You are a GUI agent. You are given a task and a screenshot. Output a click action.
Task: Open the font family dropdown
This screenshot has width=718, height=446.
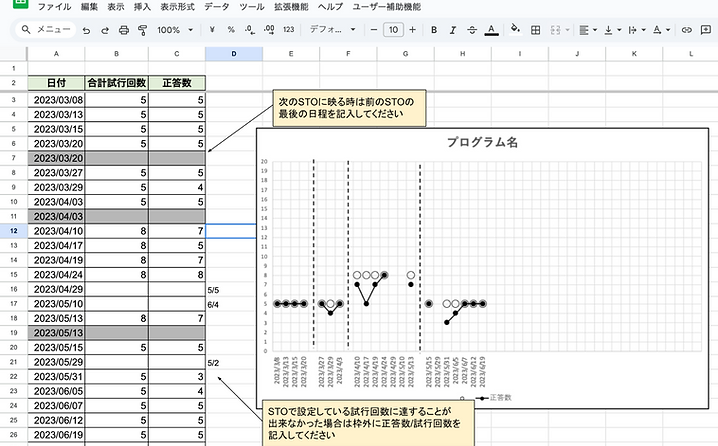[332, 30]
